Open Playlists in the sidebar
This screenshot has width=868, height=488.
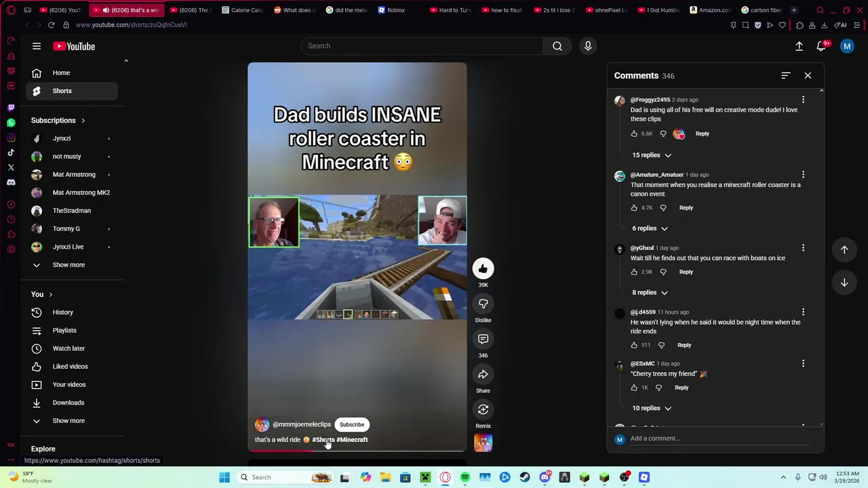pos(71,331)
